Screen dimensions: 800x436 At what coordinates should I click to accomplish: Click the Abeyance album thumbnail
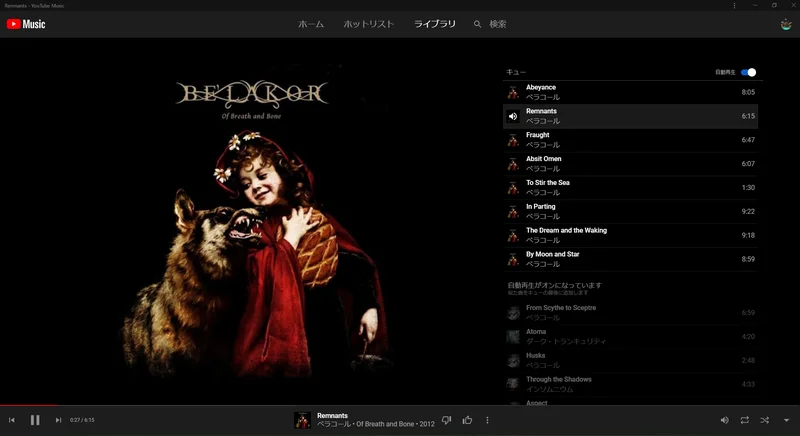pyautogui.click(x=513, y=92)
